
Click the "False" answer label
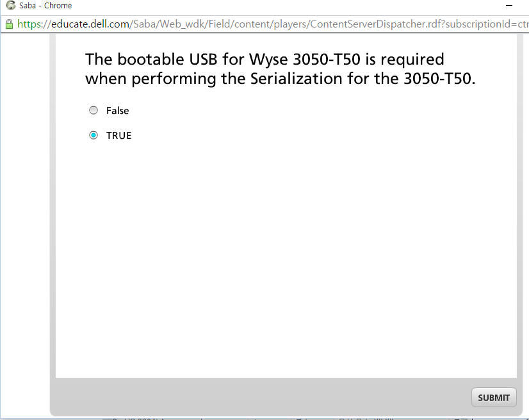click(117, 111)
